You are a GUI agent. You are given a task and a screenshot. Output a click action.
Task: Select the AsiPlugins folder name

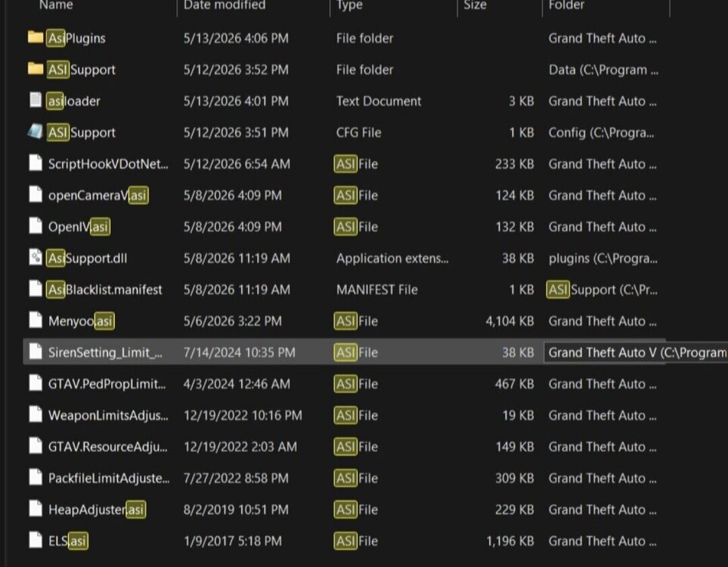point(76,38)
